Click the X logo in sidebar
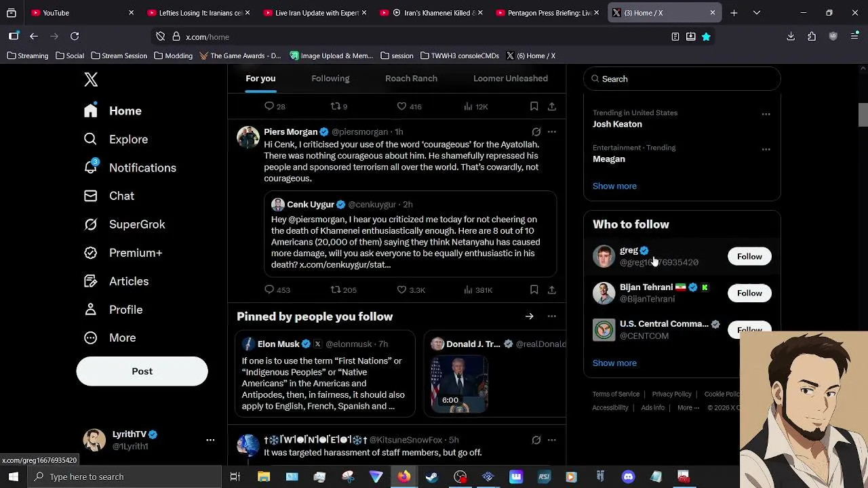This screenshot has width=868, height=488. click(91, 79)
